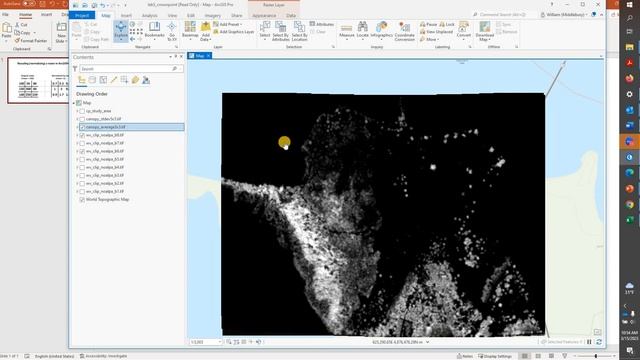640x360 pixels.
Task: Collapse the Map node in Contents
Action: tap(74, 103)
